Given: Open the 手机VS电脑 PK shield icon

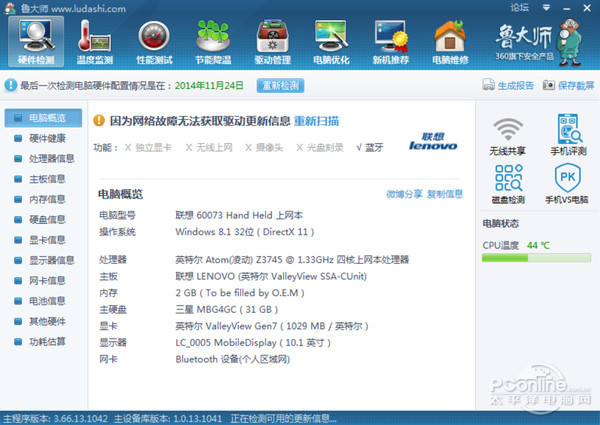Looking at the screenshot, I should [x=567, y=183].
